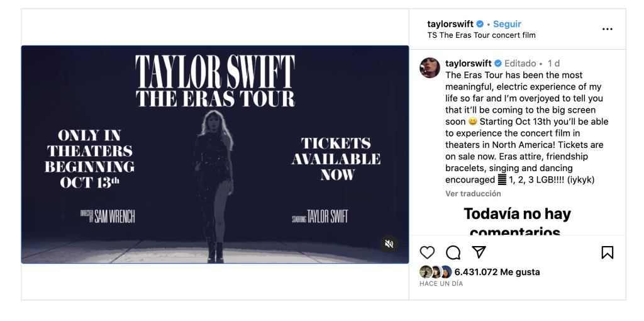The height and width of the screenshot is (321, 644).
Task: Click the verified badge beside caption username
Action: pos(497,64)
